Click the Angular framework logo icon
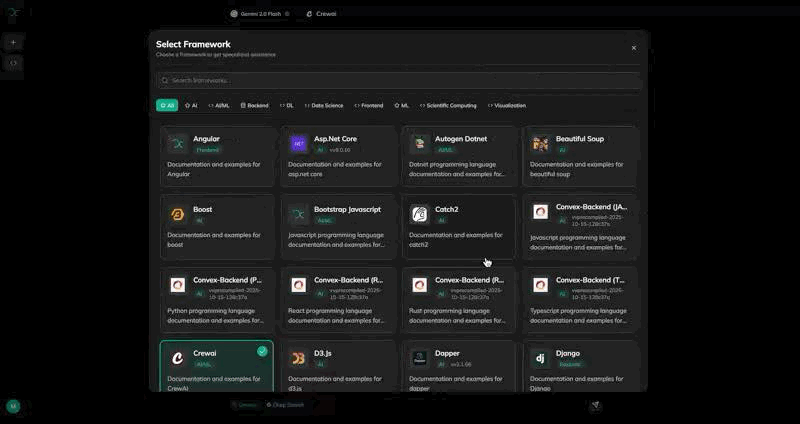 pos(178,144)
